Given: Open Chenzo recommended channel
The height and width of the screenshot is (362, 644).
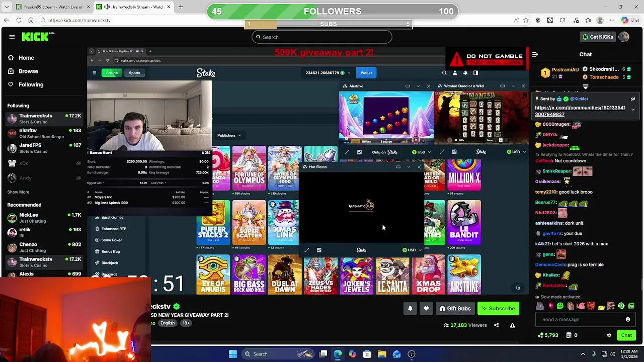Looking at the screenshot, I should (x=44, y=247).
